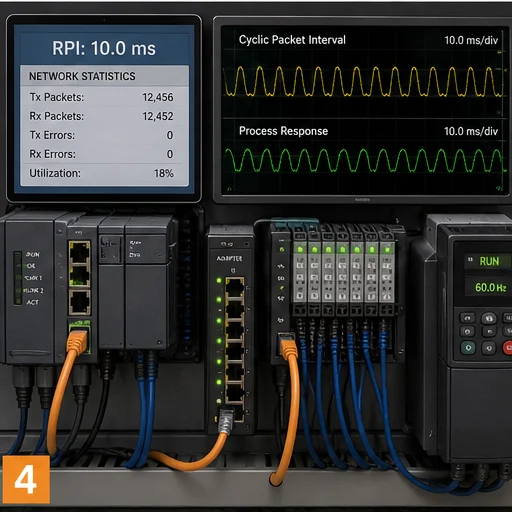Click the rightmost I/O module's green LED
The height and width of the screenshot is (512, 512).
[387, 249]
